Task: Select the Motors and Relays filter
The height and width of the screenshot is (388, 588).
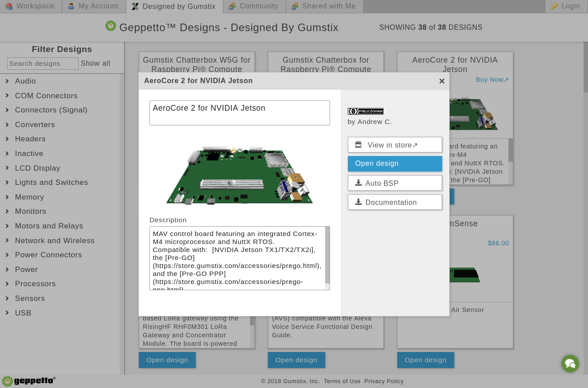Action: (x=49, y=226)
